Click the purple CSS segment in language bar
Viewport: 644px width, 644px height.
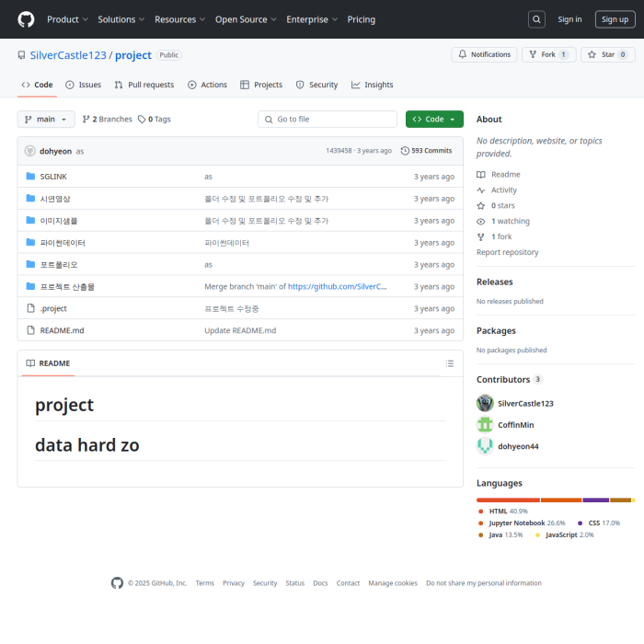(x=595, y=500)
